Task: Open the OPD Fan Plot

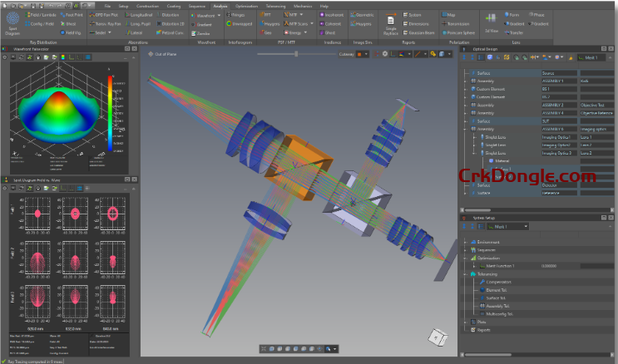Action: pos(104,15)
